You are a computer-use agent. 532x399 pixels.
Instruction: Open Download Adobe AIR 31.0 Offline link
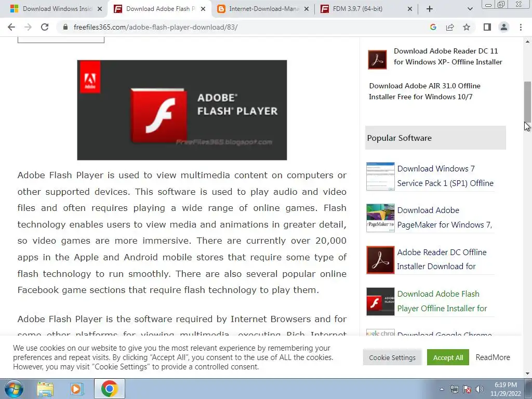point(424,91)
